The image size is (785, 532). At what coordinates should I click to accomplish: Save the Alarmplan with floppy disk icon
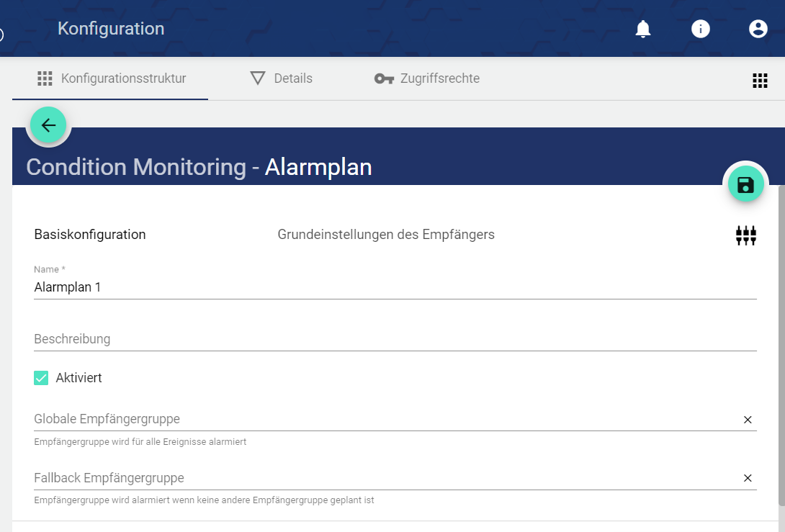pyautogui.click(x=745, y=185)
